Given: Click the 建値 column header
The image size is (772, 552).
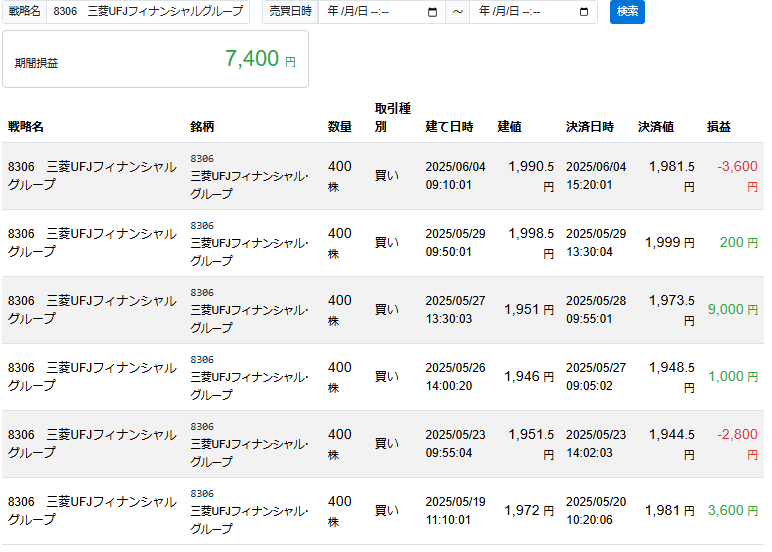Looking at the screenshot, I should [509, 127].
